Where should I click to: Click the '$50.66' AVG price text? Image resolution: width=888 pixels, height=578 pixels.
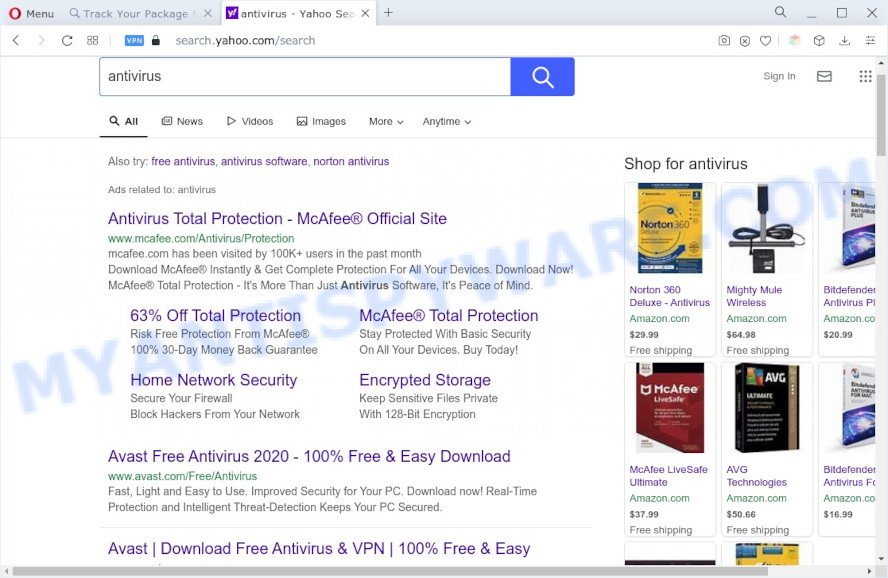coord(741,515)
